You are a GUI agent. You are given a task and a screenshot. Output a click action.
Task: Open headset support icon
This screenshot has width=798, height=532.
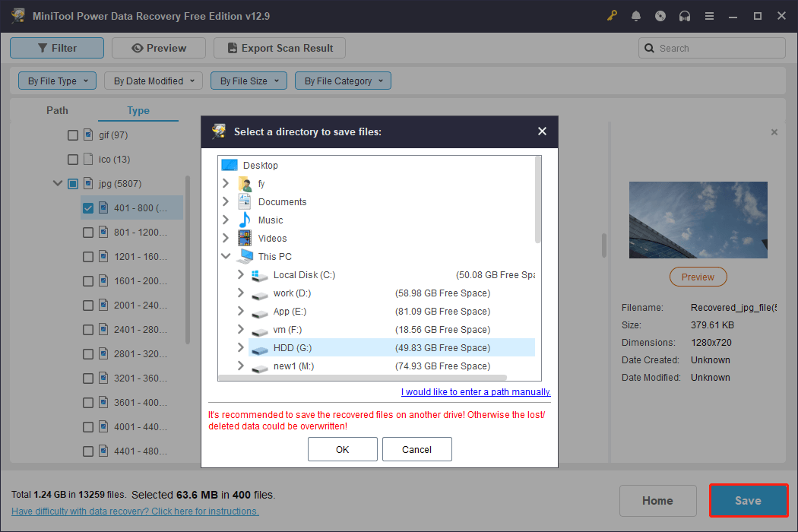[x=685, y=16]
